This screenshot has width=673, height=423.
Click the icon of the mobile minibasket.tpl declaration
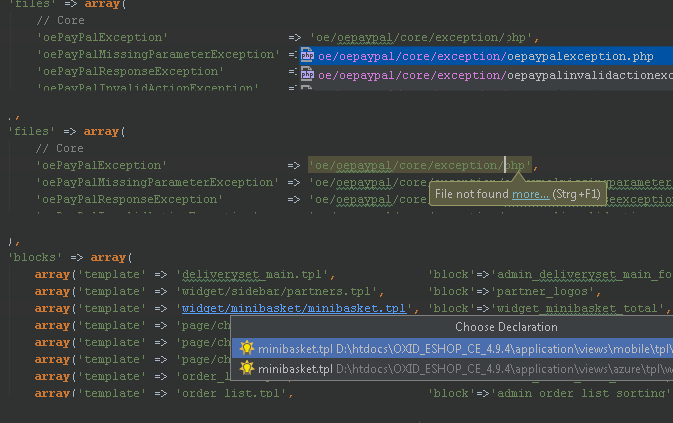247,348
